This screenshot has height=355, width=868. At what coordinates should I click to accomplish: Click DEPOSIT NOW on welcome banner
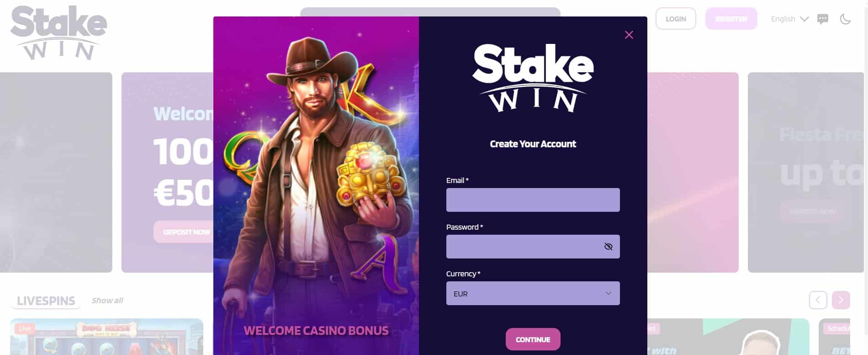(186, 232)
